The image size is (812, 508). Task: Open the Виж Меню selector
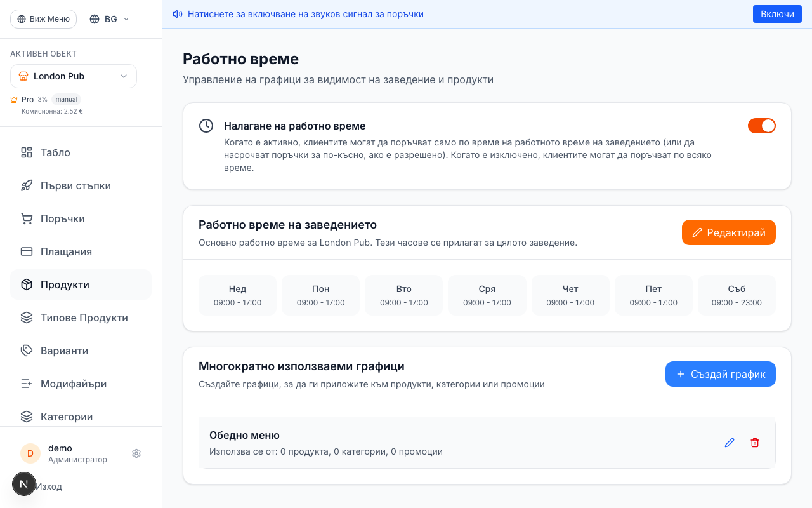click(43, 18)
